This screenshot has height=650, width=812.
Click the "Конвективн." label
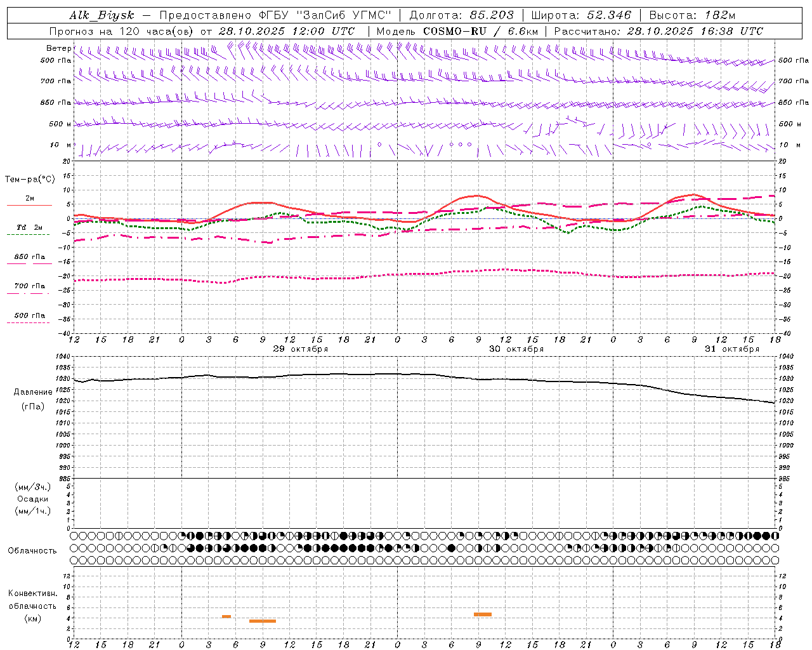click(32, 594)
